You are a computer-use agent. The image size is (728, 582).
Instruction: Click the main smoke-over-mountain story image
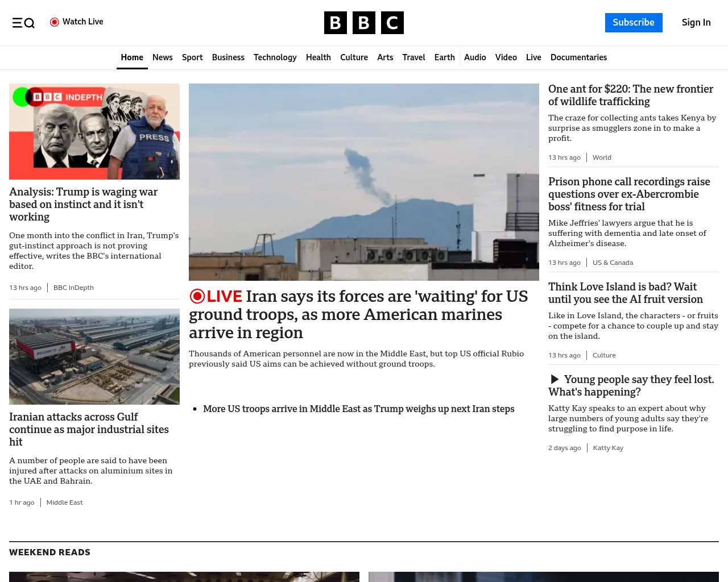(x=364, y=182)
